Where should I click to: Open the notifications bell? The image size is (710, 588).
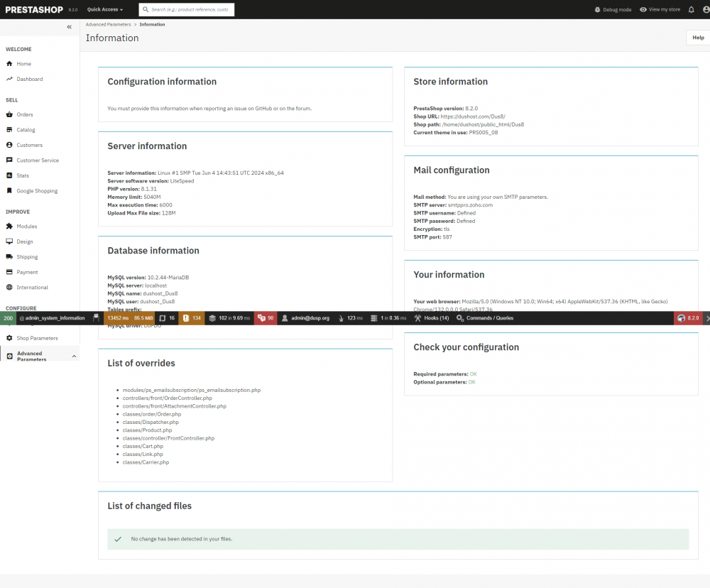(x=691, y=9)
